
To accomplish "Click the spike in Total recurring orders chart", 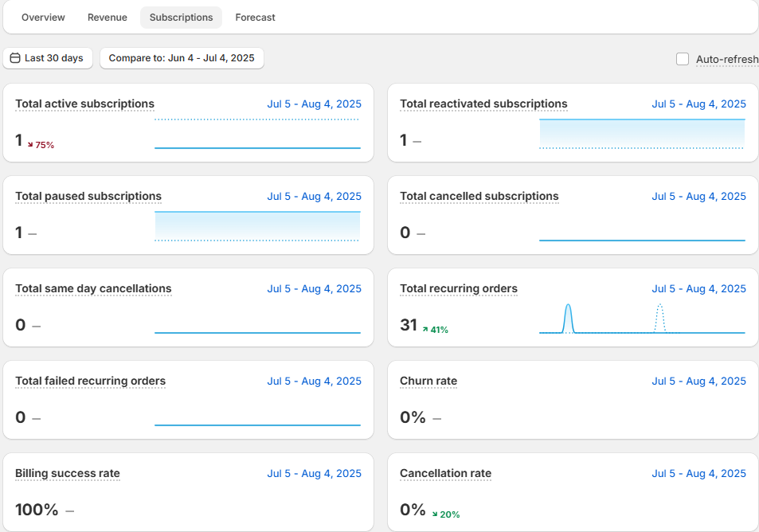I will (x=568, y=317).
